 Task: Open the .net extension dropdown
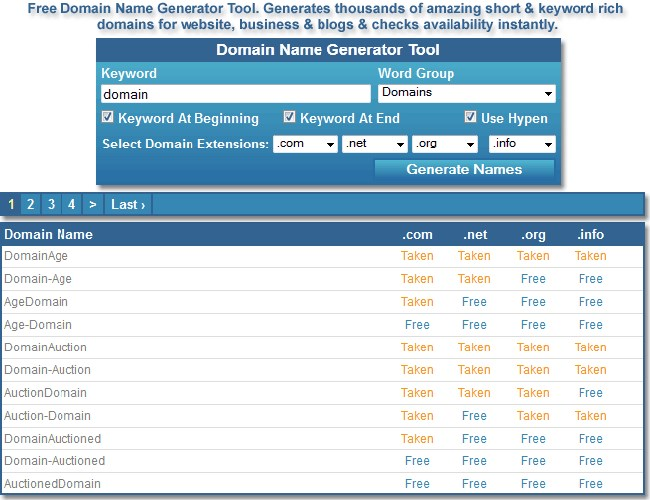374,144
